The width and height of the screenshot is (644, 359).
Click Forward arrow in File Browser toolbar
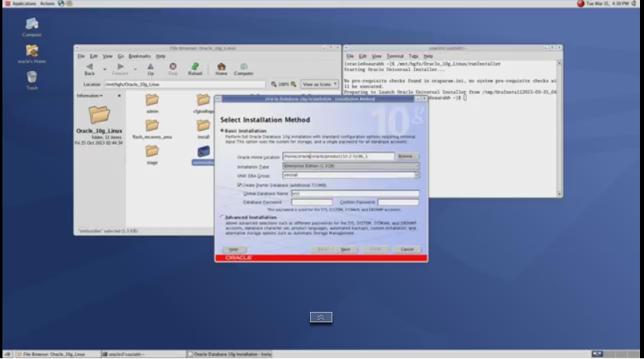coord(120,69)
